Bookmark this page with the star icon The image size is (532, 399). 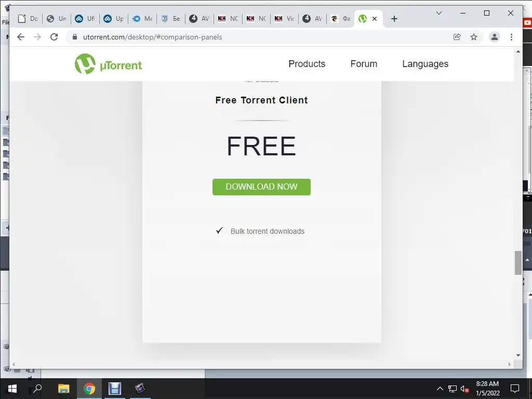[474, 37]
